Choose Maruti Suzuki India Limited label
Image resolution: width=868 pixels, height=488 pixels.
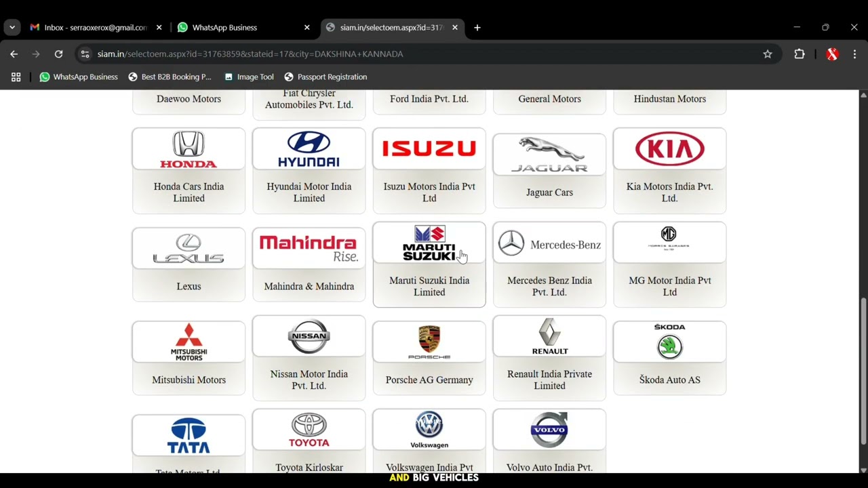click(x=429, y=287)
